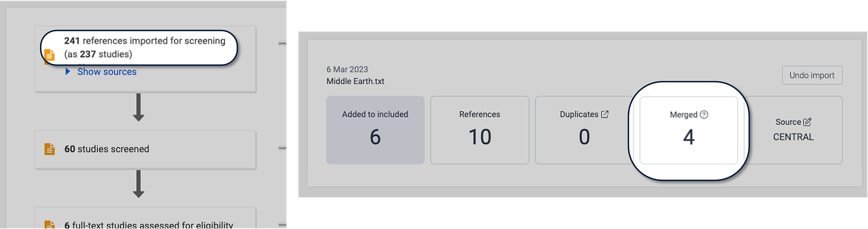Select the 60 studies screened box
Screen dimensions: 868x229
tap(145, 149)
